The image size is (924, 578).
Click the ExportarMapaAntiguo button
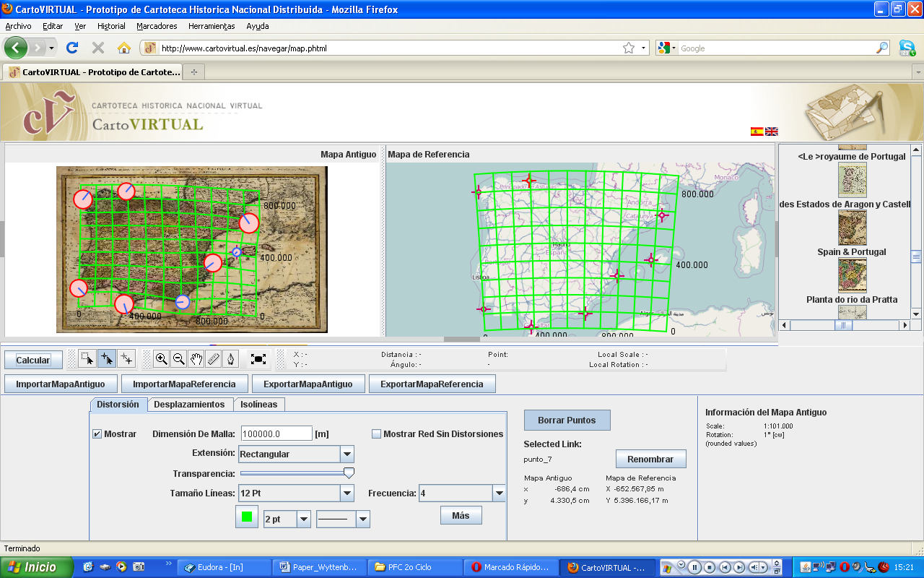pos(308,384)
